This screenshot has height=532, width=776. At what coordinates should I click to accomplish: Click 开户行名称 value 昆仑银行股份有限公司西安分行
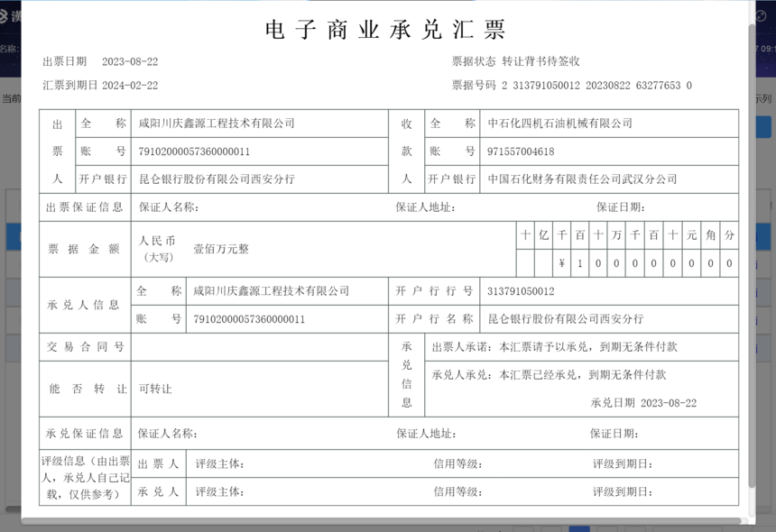pos(566,319)
